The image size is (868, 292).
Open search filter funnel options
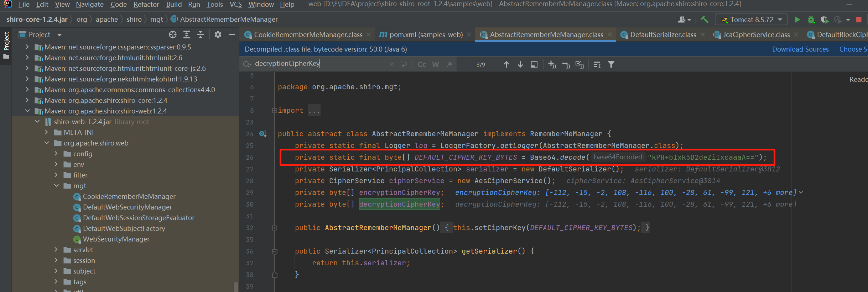coord(611,64)
